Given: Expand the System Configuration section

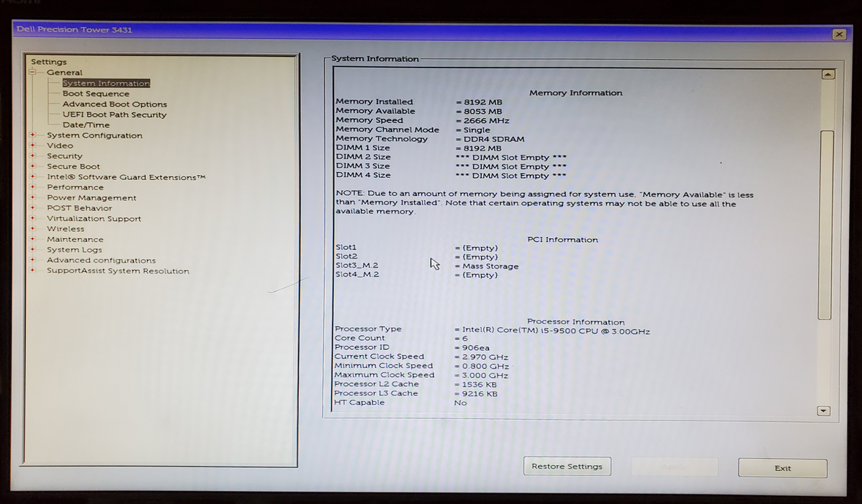Looking at the screenshot, I should click(32, 135).
